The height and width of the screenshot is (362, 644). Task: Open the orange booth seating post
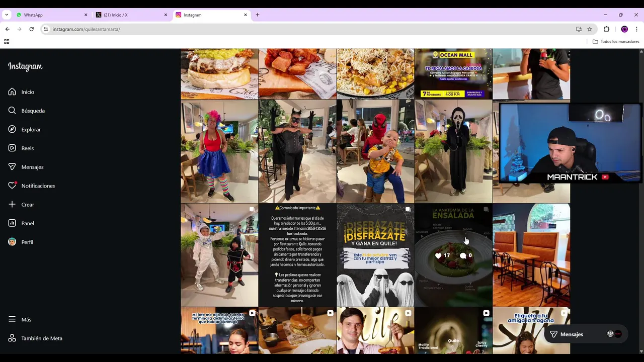pyautogui.click(x=531, y=255)
